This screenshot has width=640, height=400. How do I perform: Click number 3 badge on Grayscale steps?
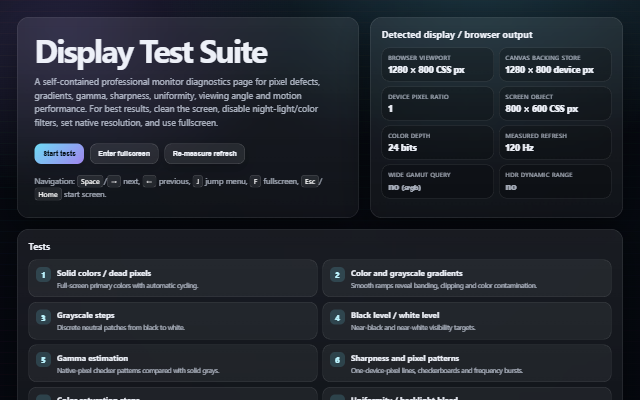[x=43, y=318]
